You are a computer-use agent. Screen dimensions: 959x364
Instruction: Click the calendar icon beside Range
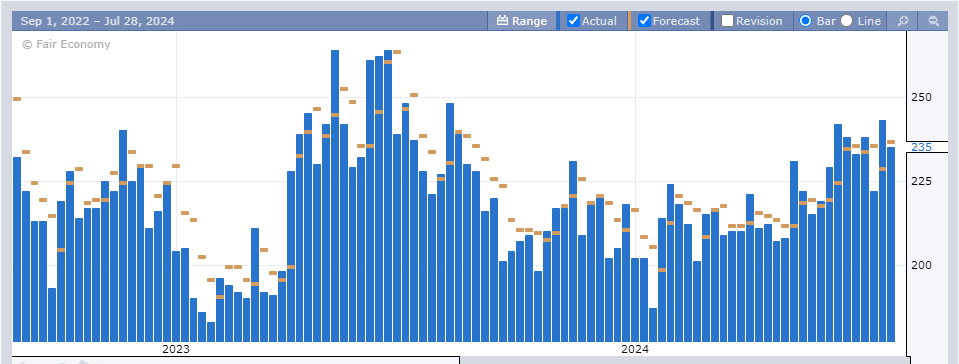click(503, 21)
